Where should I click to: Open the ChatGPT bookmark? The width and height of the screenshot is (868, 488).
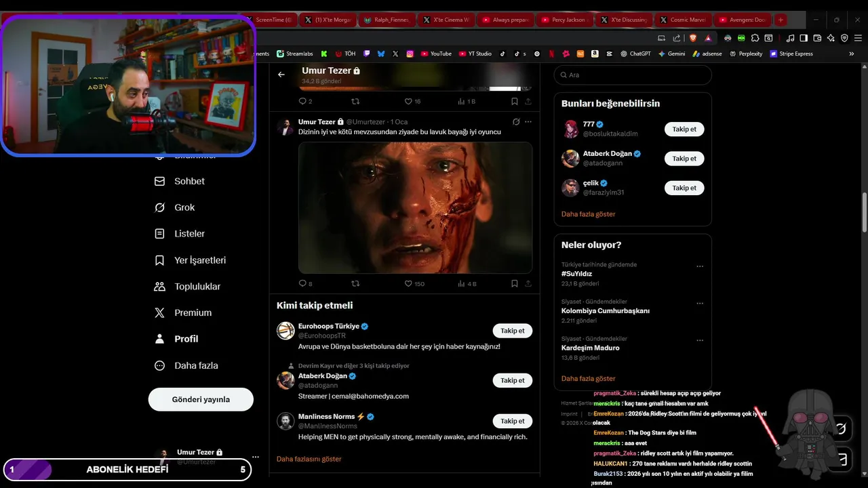pyautogui.click(x=635, y=54)
